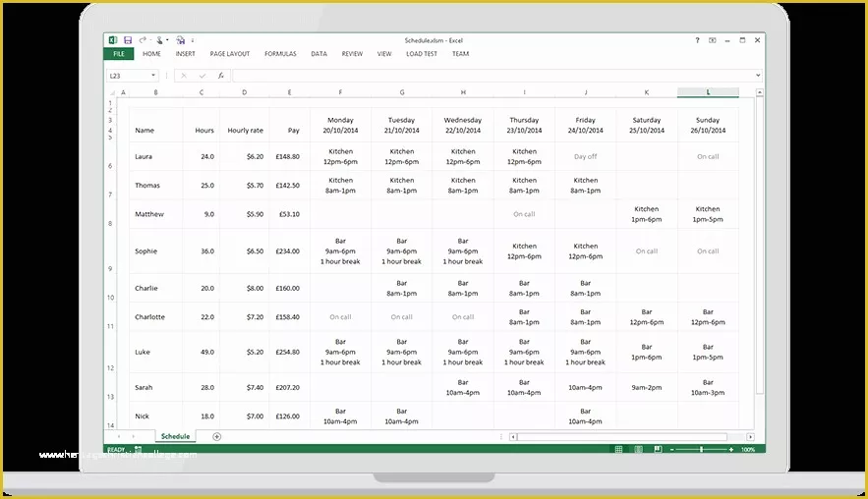This screenshot has height=499, width=868.
Task: Switch to Page Layout view
Action: point(638,450)
